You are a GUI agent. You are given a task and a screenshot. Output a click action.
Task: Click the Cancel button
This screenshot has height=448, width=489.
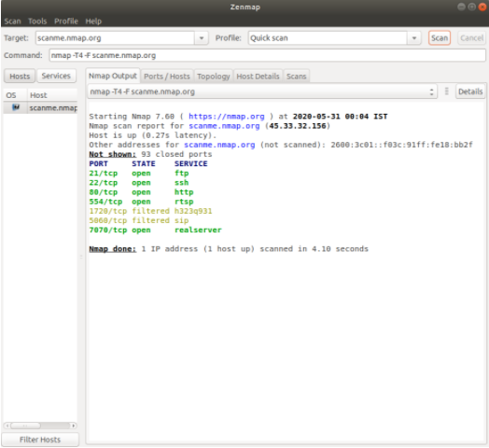(471, 38)
